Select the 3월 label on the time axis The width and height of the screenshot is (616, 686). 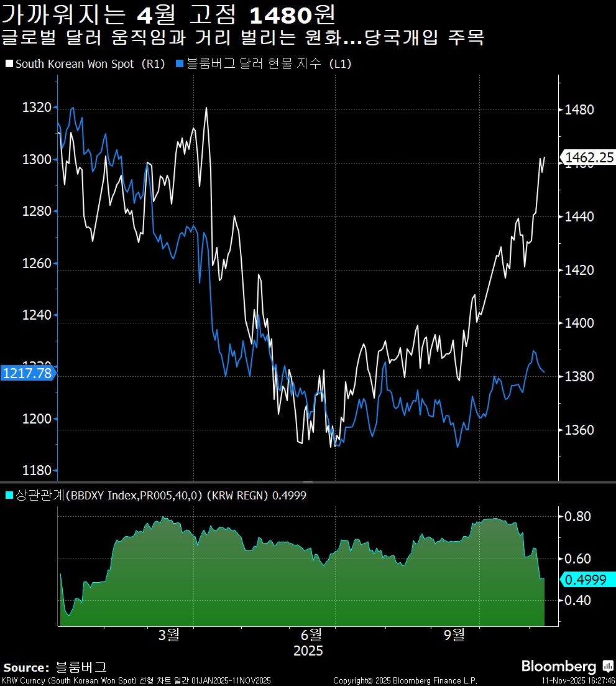pos(168,636)
